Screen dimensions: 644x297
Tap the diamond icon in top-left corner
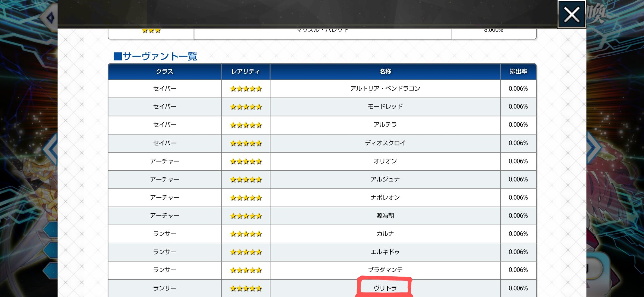51,18
